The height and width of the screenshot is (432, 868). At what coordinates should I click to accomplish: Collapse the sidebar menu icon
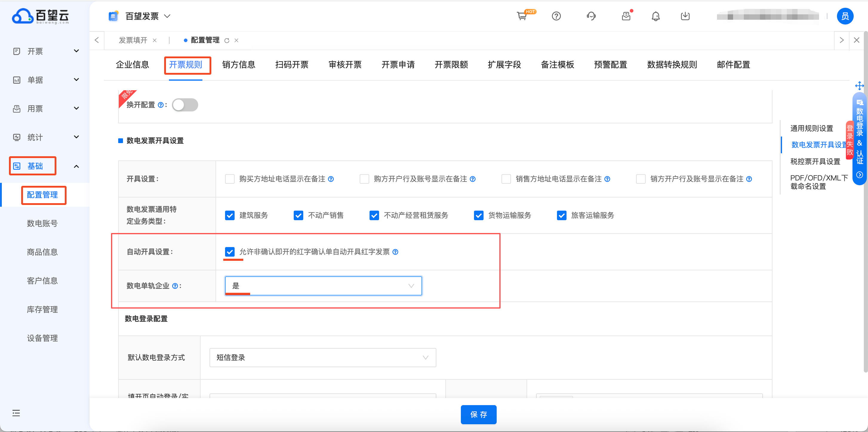(16, 413)
